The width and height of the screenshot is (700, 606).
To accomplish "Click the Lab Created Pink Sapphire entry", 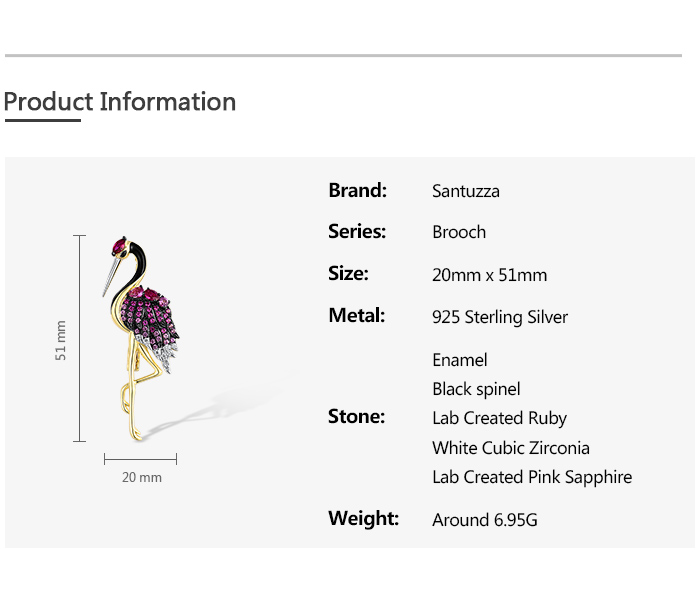I will [x=532, y=477].
